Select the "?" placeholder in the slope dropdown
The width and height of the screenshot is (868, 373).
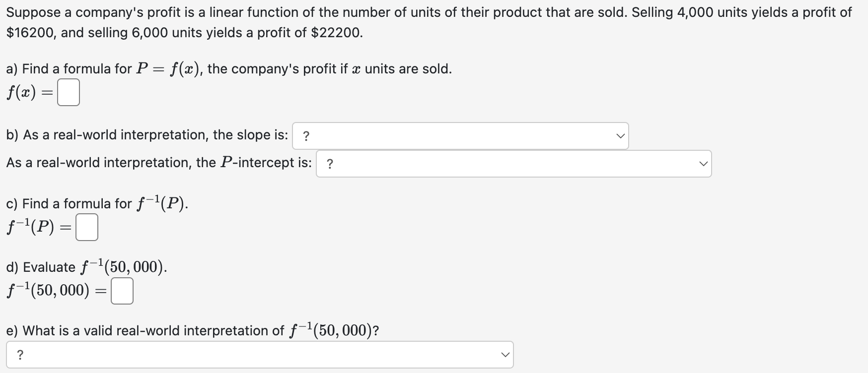306,135
